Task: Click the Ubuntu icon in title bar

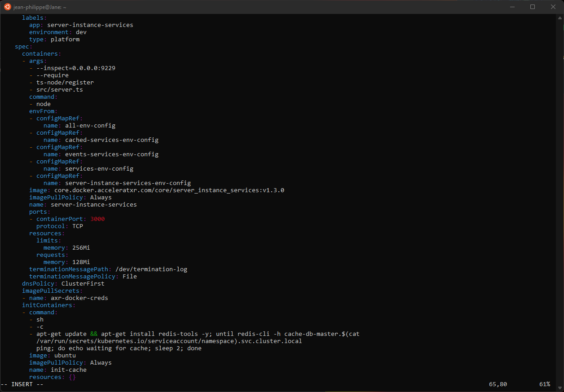Action: click(x=7, y=7)
